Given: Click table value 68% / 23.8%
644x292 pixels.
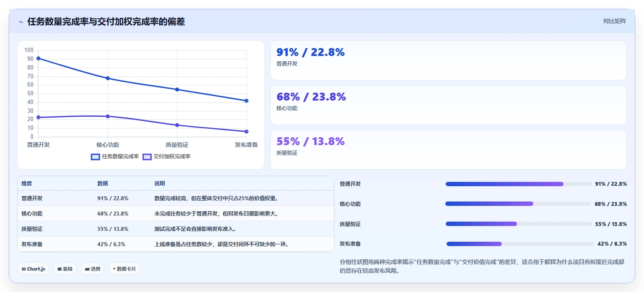Looking at the screenshot, I should 113,214.
